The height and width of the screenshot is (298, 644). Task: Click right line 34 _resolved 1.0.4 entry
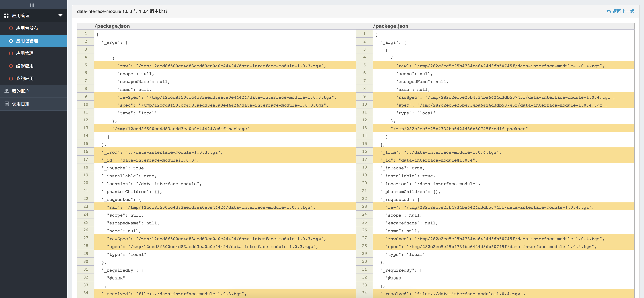(453, 294)
